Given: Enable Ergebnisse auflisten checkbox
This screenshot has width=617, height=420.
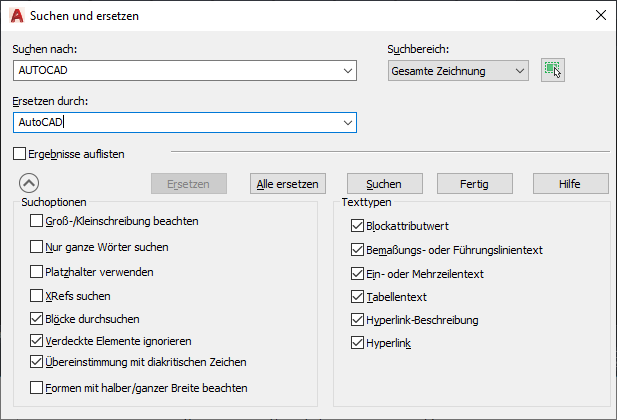Looking at the screenshot, I should pyautogui.click(x=20, y=154).
